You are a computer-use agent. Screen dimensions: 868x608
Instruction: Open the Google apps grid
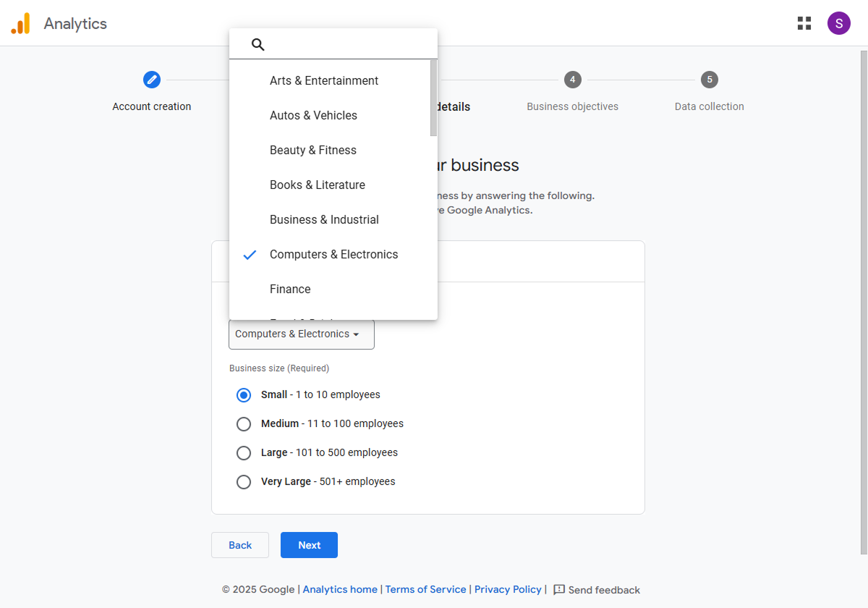coord(804,22)
